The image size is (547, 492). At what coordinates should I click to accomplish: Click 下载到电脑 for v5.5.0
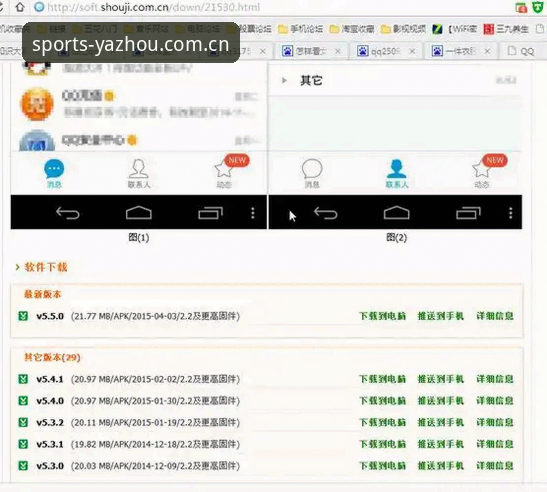[382, 316]
